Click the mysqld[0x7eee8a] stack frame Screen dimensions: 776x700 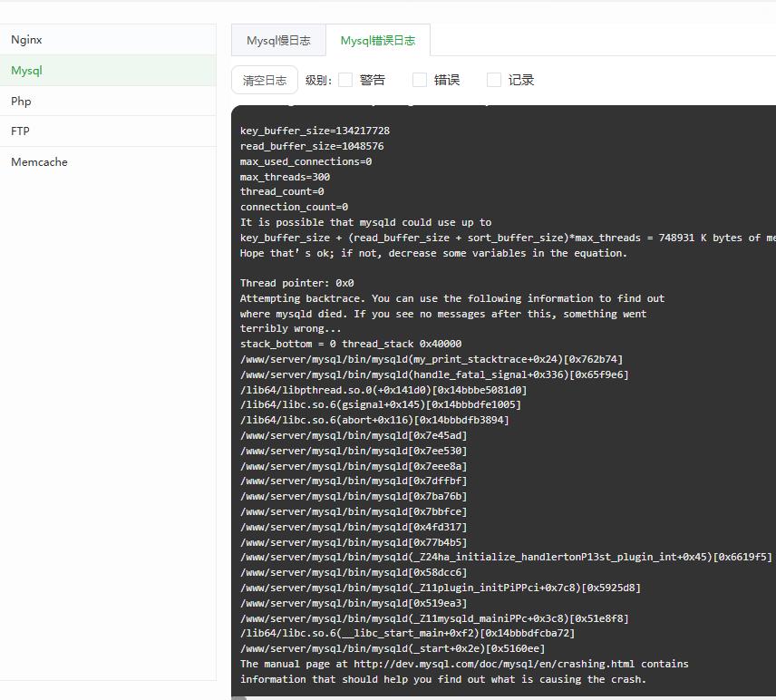pyautogui.click(x=354, y=466)
